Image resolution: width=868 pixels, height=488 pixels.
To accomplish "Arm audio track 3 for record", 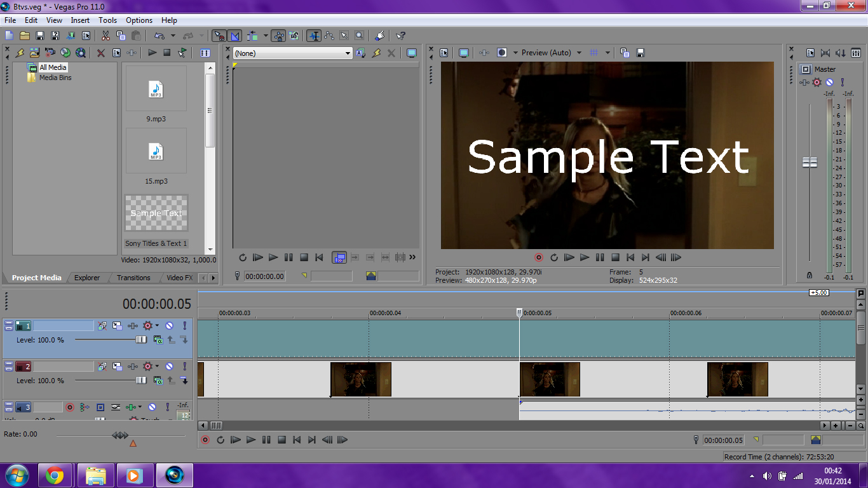I will point(70,407).
